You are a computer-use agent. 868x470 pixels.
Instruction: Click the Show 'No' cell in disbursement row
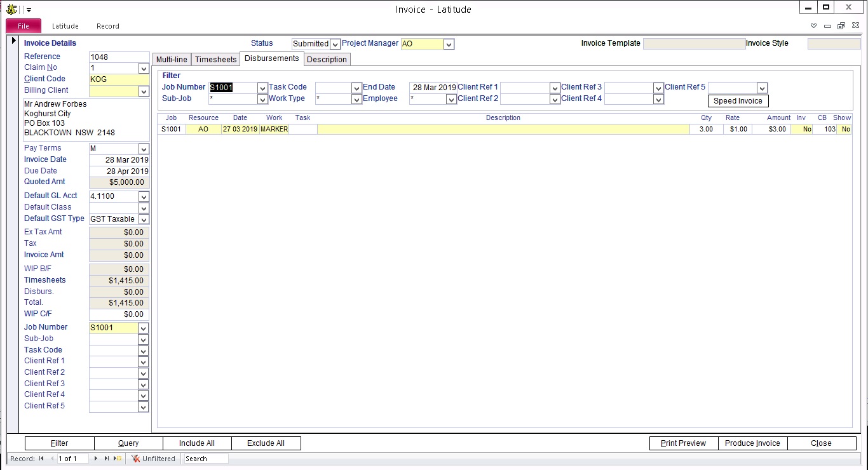tap(844, 129)
